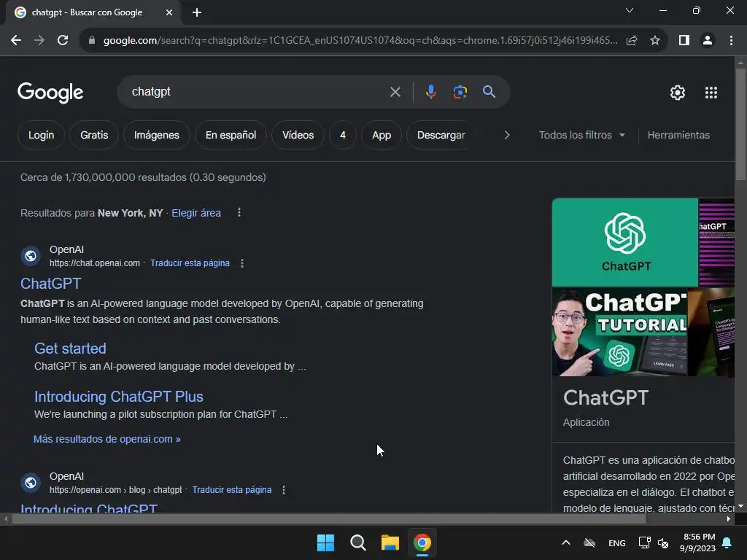Click the Chrome taskbar icon
This screenshot has width=747, height=560.
pyautogui.click(x=422, y=542)
